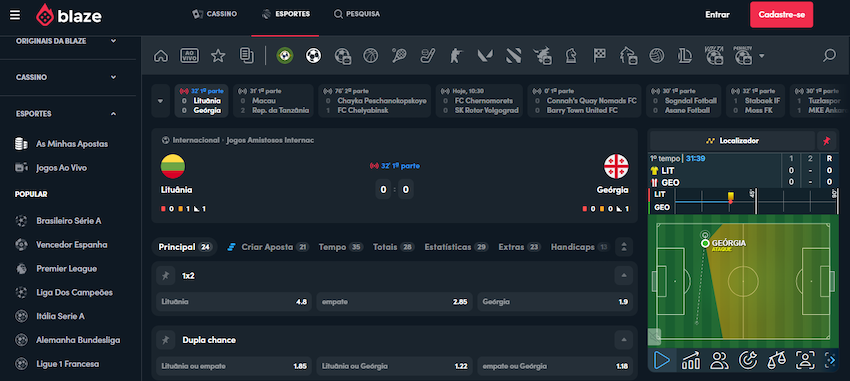This screenshot has width=850, height=381.
Task: Pin the Dupla chance market
Action: [x=166, y=340]
